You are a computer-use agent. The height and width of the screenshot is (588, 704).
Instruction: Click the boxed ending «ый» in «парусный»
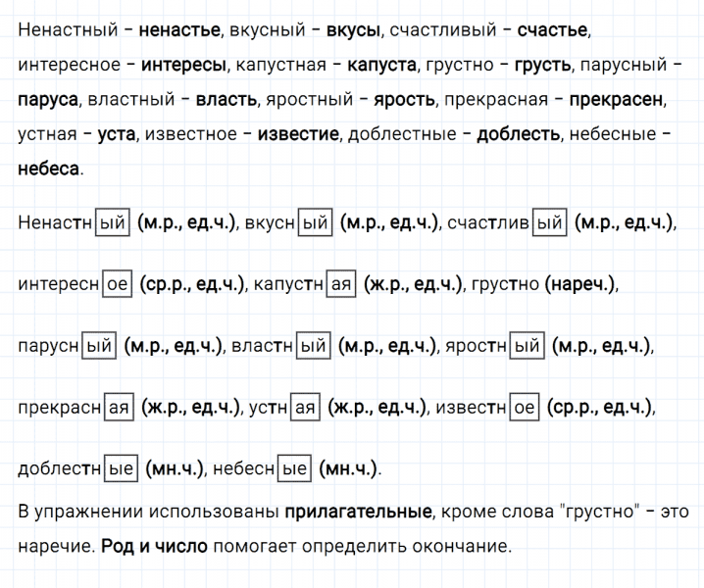tap(99, 346)
